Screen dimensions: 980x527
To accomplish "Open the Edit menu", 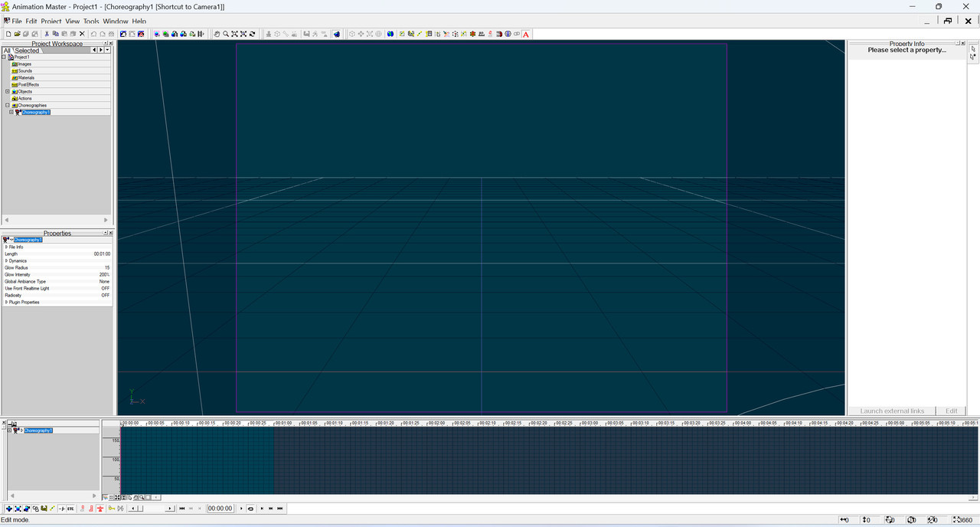I will coord(31,21).
